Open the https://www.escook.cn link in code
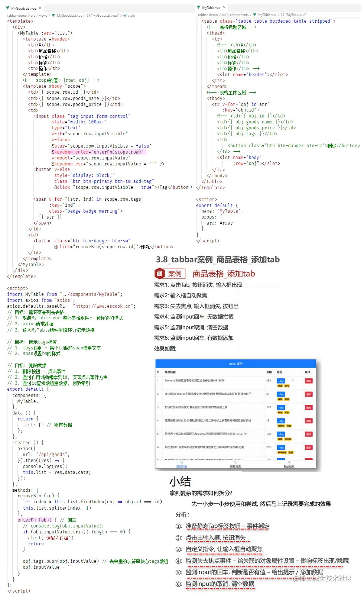 103,306
